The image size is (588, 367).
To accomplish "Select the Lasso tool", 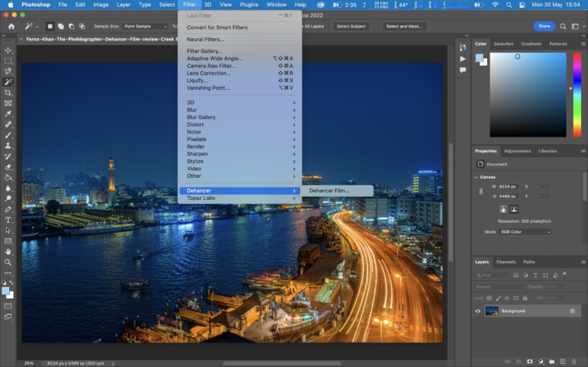I will (8, 71).
